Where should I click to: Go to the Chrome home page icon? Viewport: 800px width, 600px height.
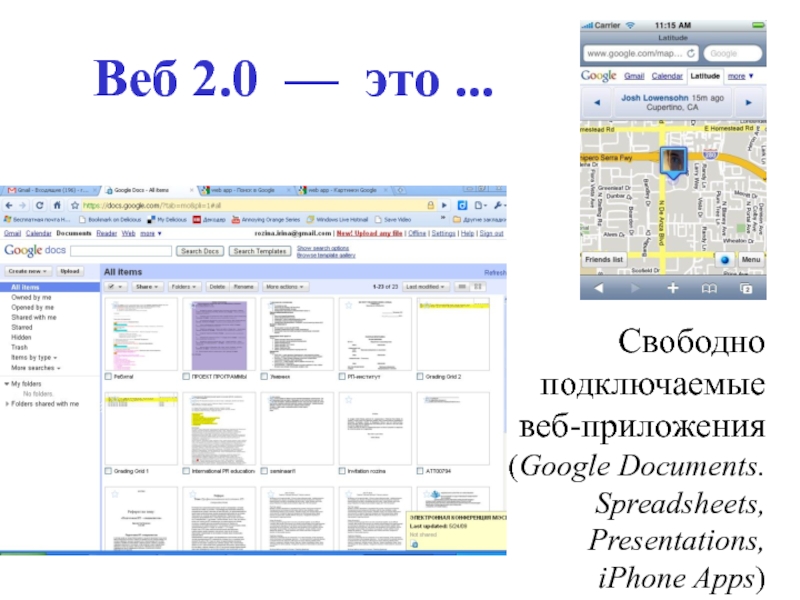click(x=57, y=205)
